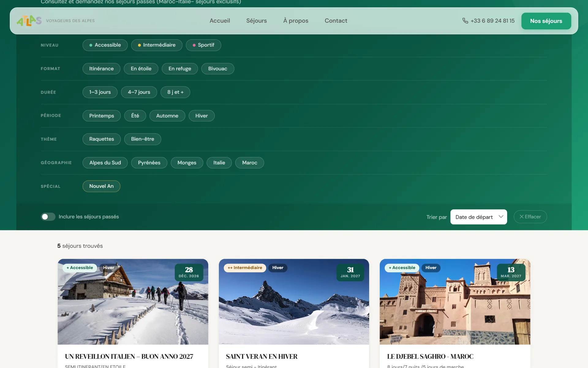Toggle the Sportif level filter
Screen dimensions: 588x368
[x=203, y=45]
